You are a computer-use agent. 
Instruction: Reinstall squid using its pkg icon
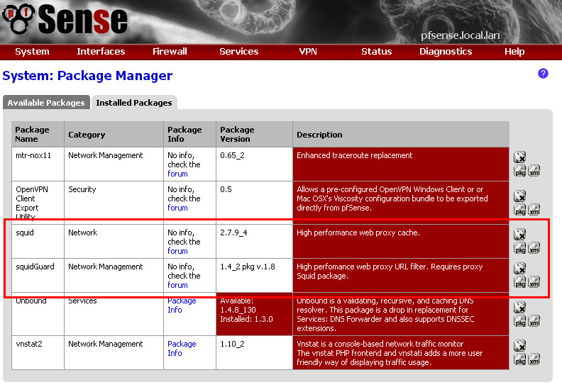click(519, 247)
